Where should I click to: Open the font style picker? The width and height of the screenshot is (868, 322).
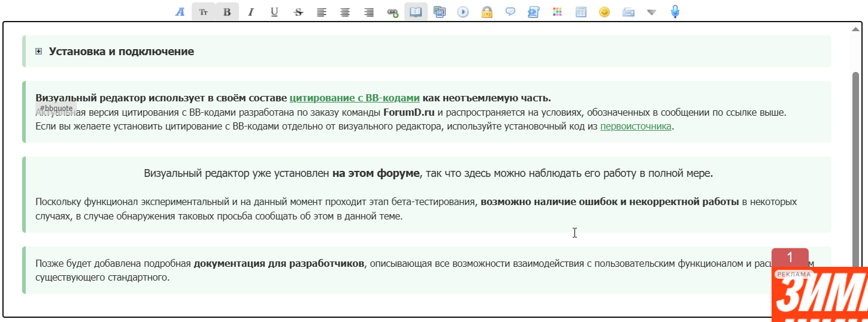point(180,12)
